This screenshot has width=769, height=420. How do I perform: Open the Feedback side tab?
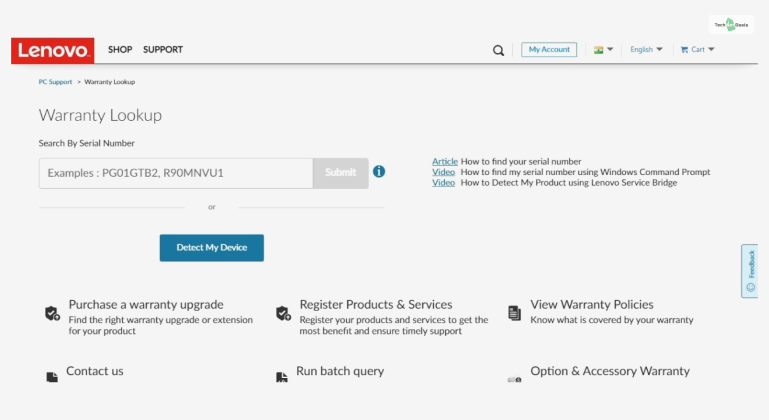(x=749, y=271)
